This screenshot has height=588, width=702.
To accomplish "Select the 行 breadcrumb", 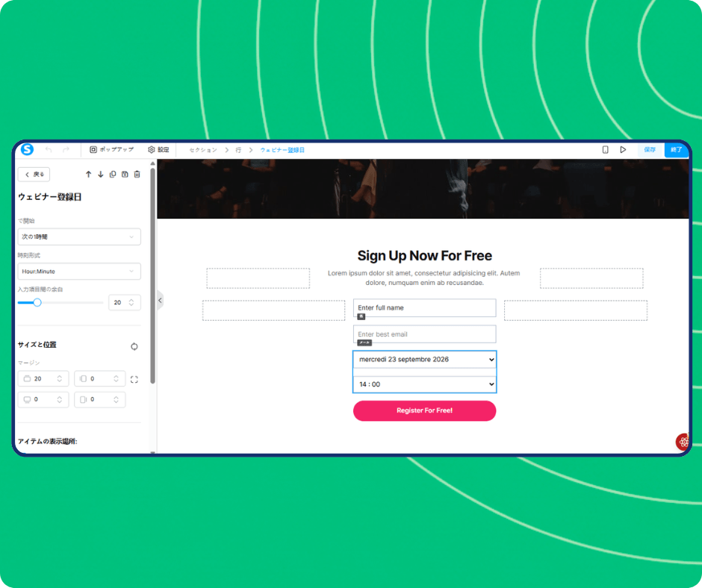I will click(238, 150).
